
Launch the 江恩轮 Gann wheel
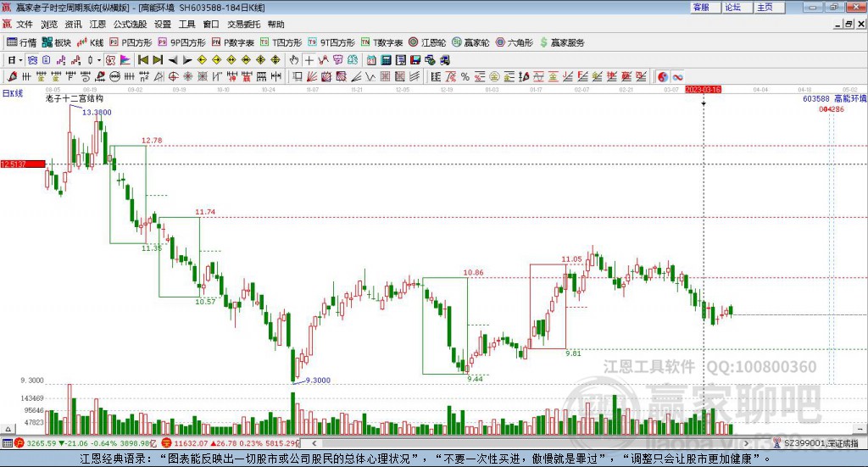[427, 42]
